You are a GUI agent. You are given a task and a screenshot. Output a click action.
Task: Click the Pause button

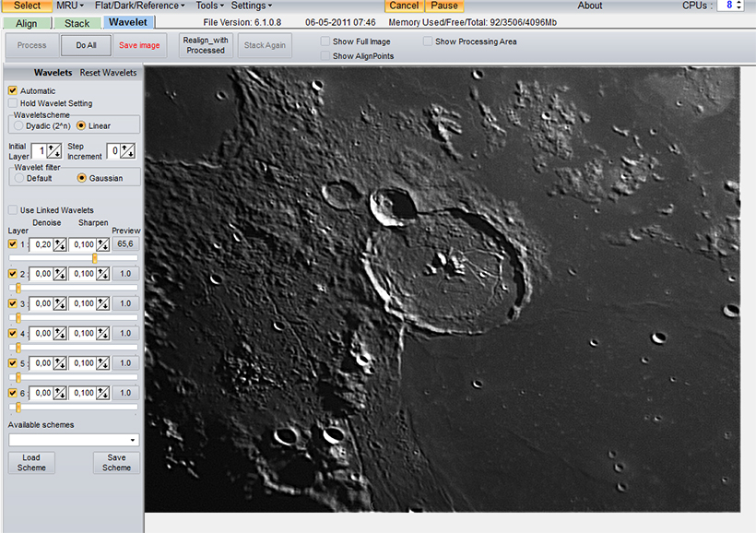444,6
